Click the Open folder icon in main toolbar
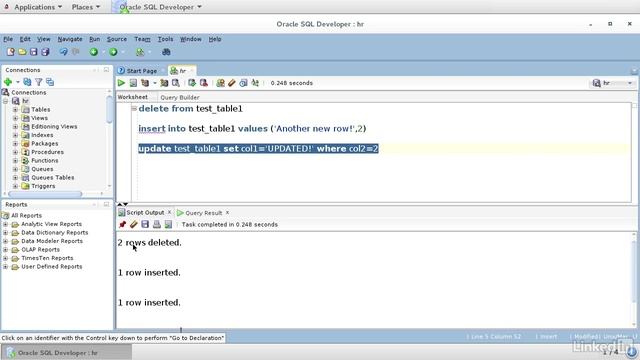The image size is (640, 360). (x=22, y=52)
